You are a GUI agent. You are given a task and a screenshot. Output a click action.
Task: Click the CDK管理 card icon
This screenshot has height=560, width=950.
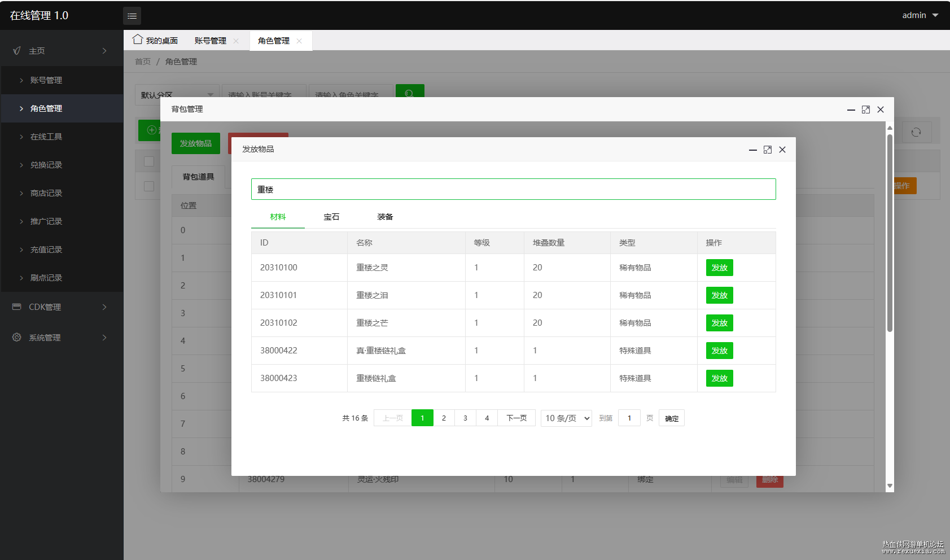pyautogui.click(x=17, y=307)
